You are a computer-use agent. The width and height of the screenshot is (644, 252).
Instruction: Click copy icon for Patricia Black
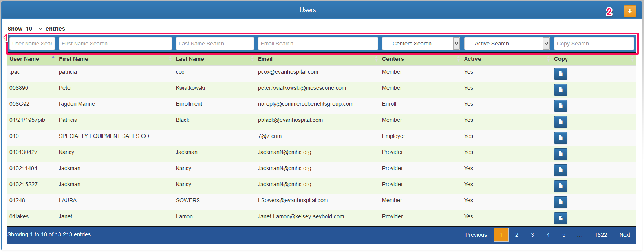pyautogui.click(x=560, y=122)
